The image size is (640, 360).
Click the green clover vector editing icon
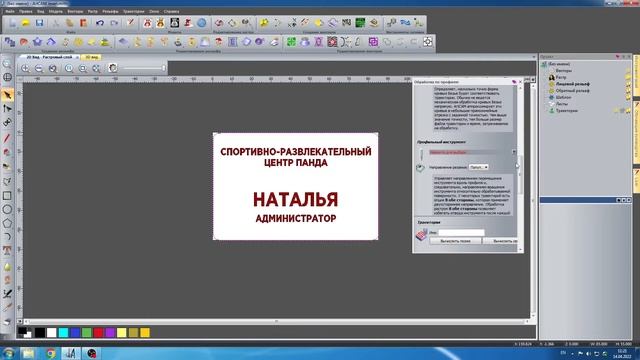point(291,42)
